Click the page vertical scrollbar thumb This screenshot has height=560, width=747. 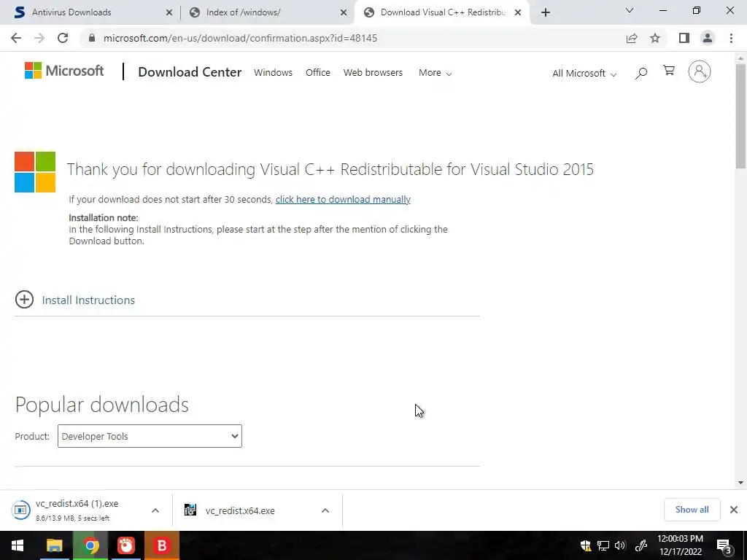coord(740,116)
